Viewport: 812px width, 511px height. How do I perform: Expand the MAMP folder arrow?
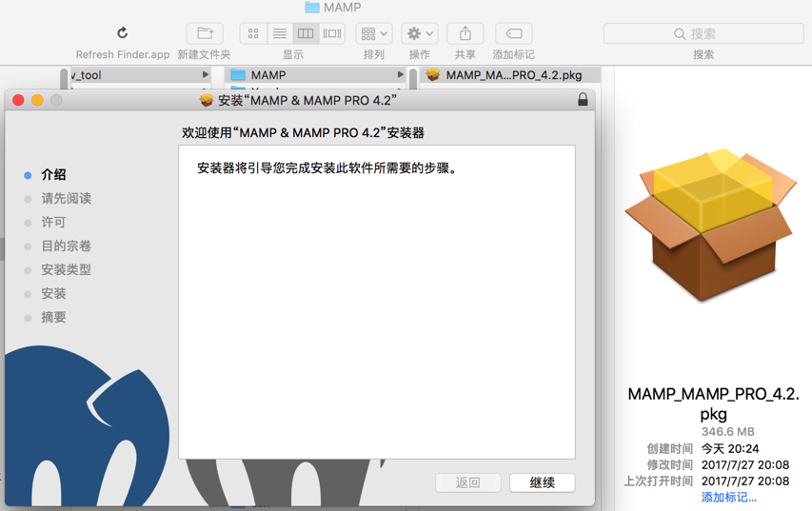pos(401,74)
